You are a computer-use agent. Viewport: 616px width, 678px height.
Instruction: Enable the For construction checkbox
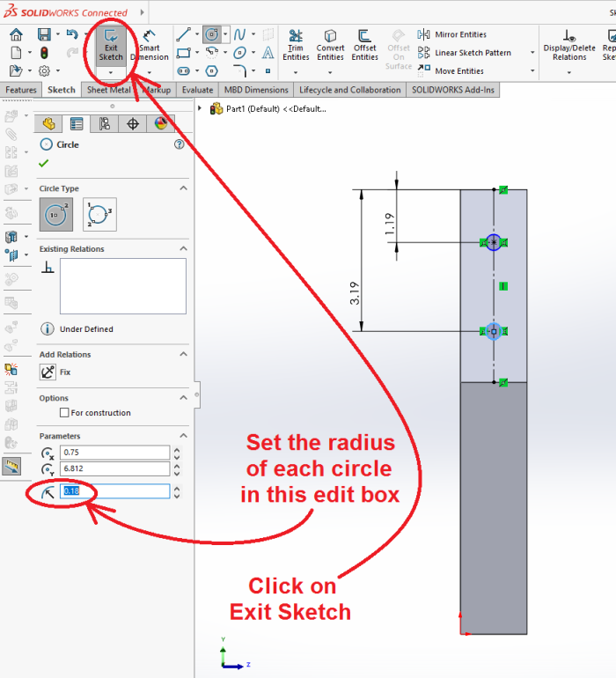pos(64,413)
